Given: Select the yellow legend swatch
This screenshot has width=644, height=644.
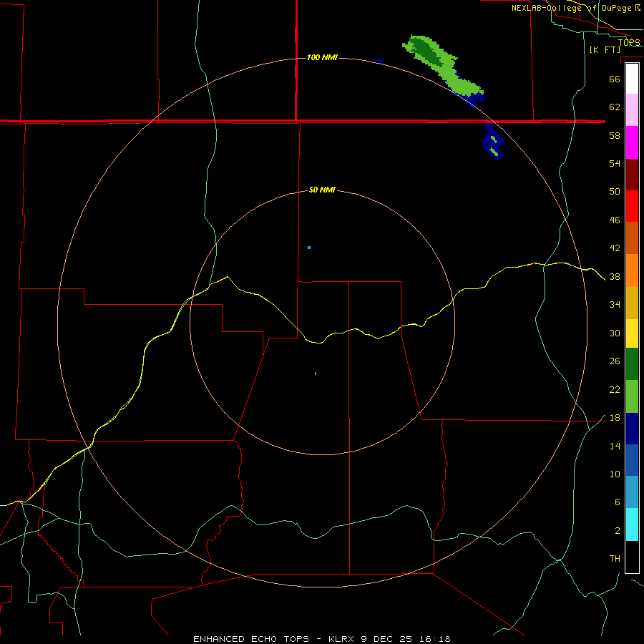Looking at the screenshot, I should [x=632, y=333].
